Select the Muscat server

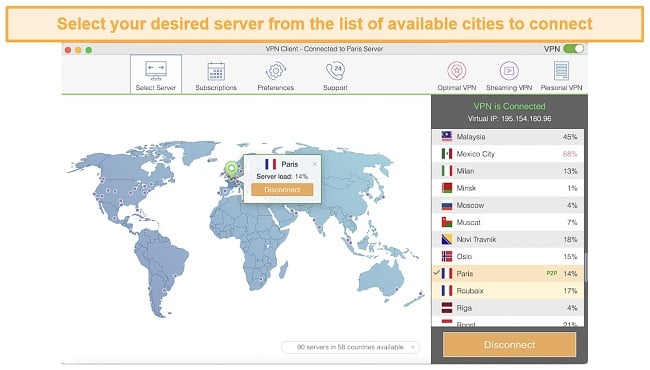click(508, 222)
